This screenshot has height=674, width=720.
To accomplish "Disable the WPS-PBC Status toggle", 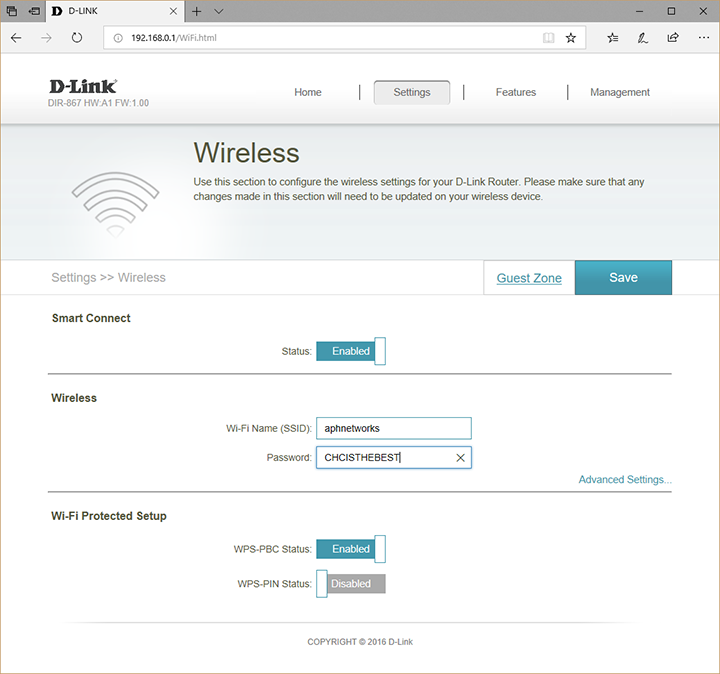I will pyautogui.click(x=350, y=549).
